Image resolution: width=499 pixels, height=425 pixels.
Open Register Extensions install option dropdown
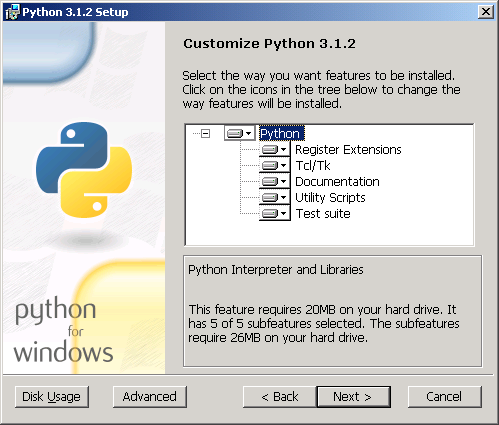(x=275, y=149)
